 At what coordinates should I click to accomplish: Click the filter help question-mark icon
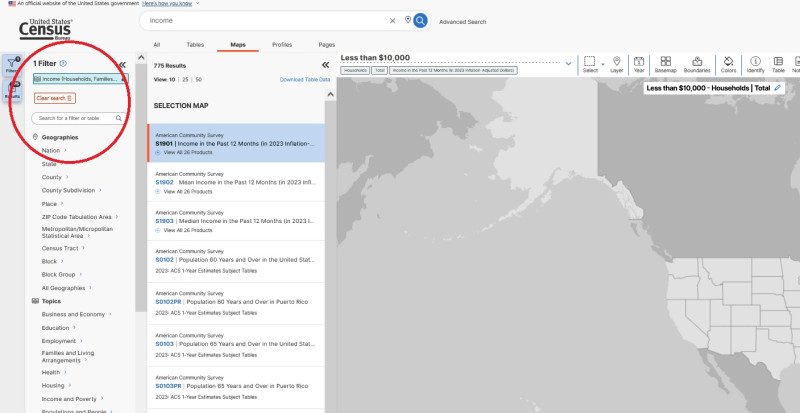tap(63, 64)
